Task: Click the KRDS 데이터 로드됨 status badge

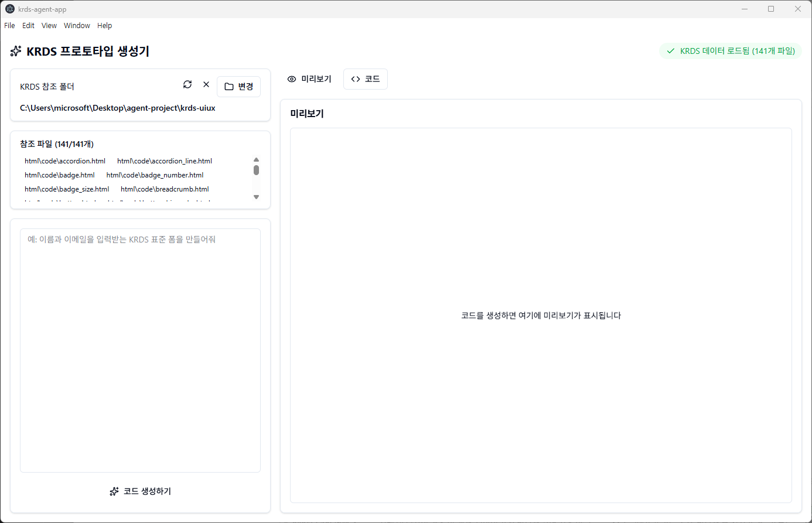Action: point(731,51)
